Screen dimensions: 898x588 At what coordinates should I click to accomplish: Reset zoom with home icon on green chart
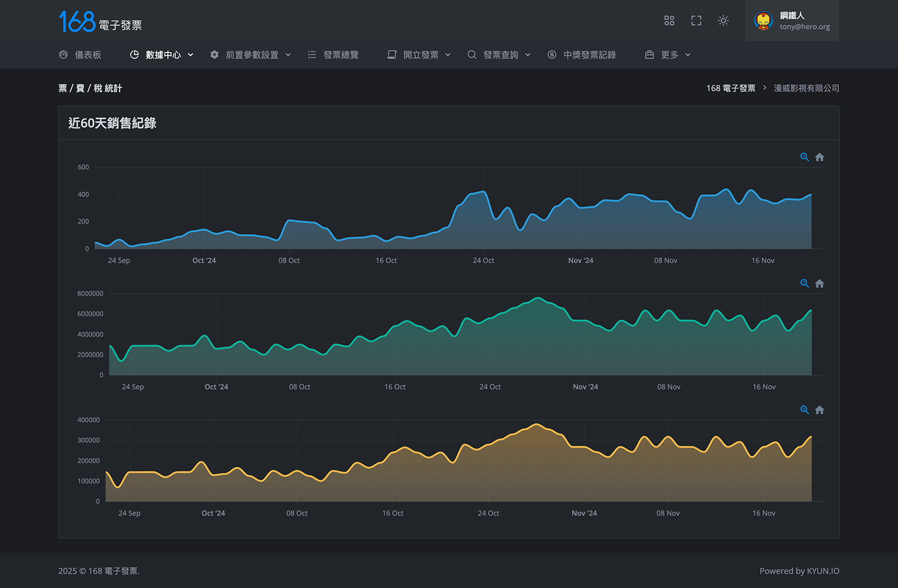[819, 283]
